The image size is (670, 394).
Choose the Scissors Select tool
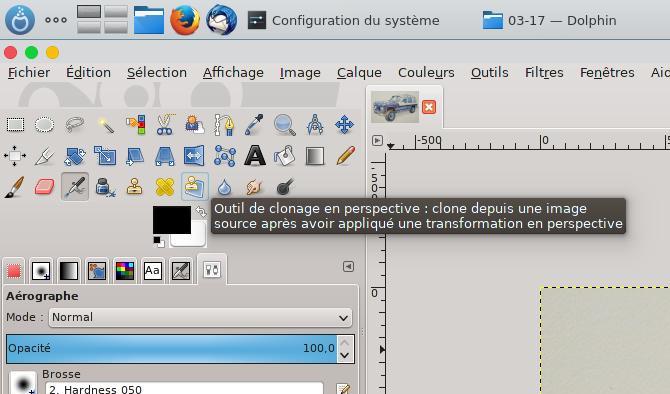point(165,125)
